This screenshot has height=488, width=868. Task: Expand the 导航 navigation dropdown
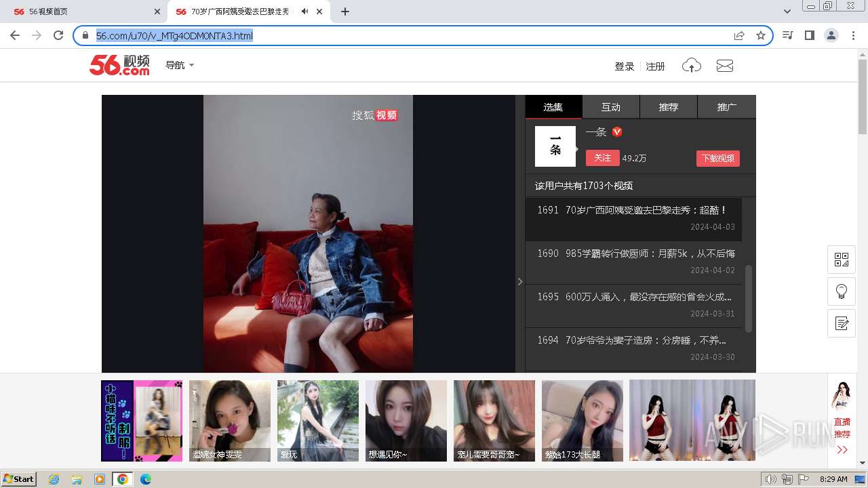point(180,65)
